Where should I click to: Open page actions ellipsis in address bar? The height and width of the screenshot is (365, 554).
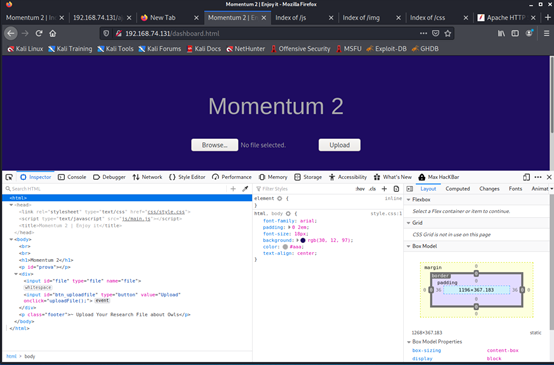pyautogui.click(x=423, y=33)
